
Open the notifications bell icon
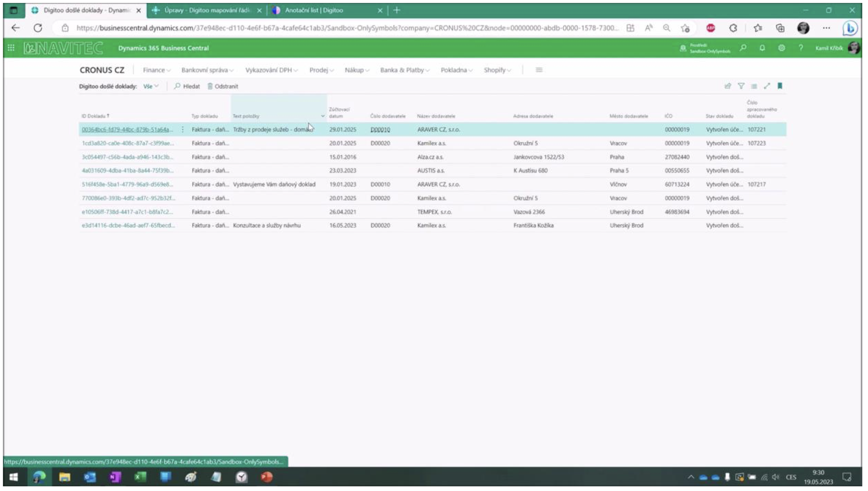(762, 48)
